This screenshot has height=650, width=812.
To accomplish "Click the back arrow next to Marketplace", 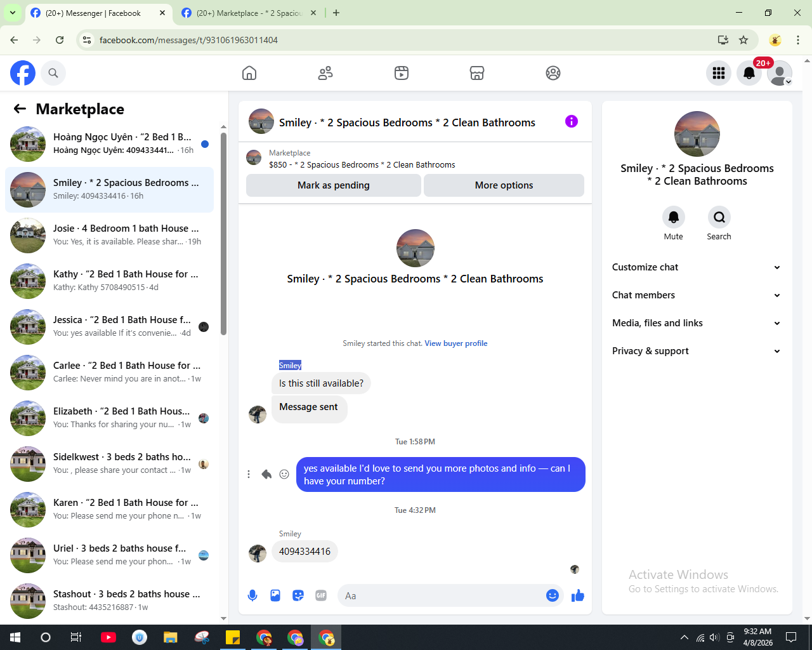I will [20, 109].
